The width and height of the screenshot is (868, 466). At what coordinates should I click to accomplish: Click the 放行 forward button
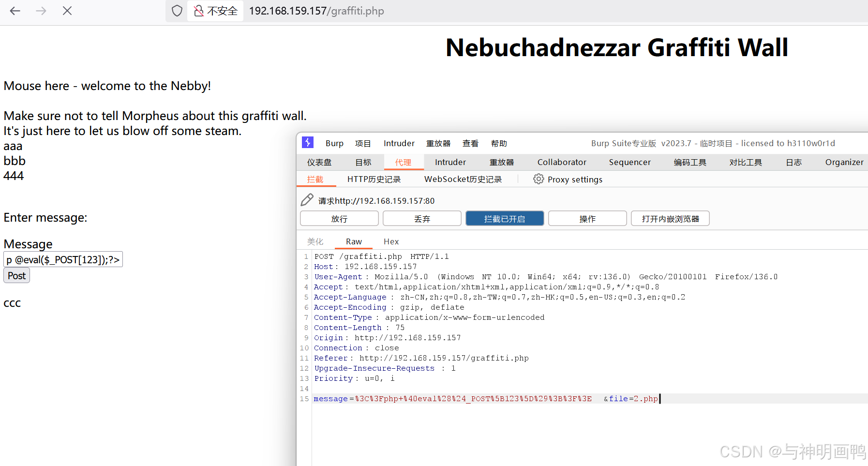pos(339,219)
